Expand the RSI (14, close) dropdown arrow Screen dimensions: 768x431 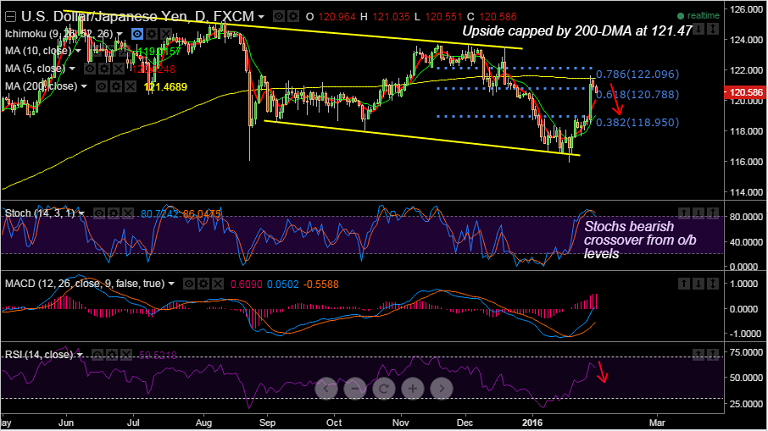[x=80, y=355]
